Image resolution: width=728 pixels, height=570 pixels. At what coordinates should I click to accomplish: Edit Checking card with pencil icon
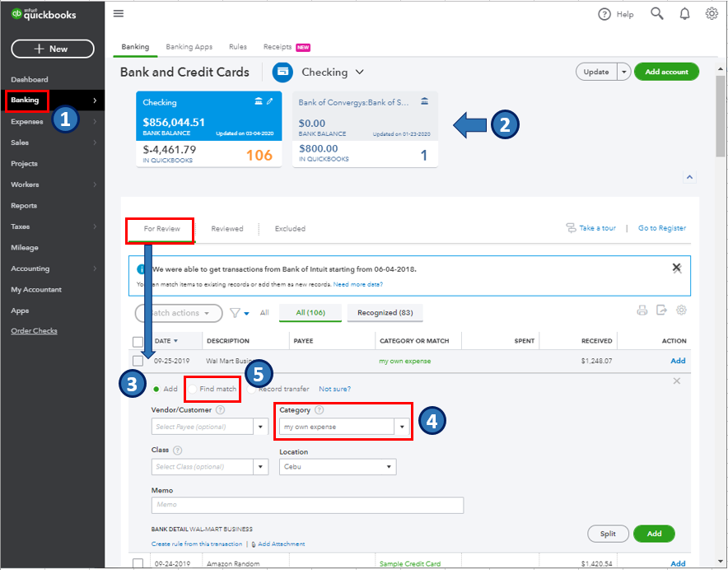[x=270, y=100]
